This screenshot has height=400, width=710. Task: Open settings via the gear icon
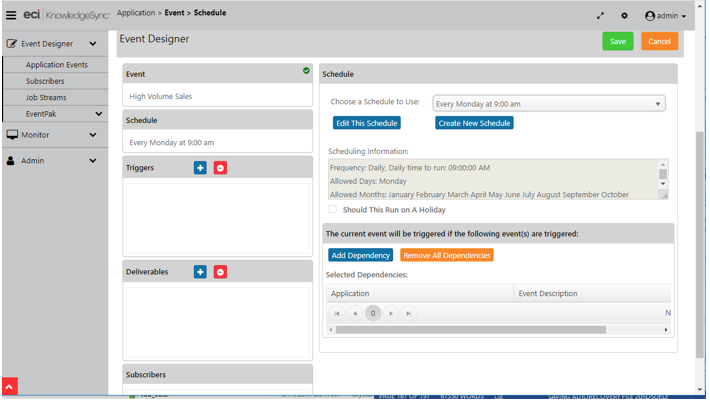click(x=624, y=16)
